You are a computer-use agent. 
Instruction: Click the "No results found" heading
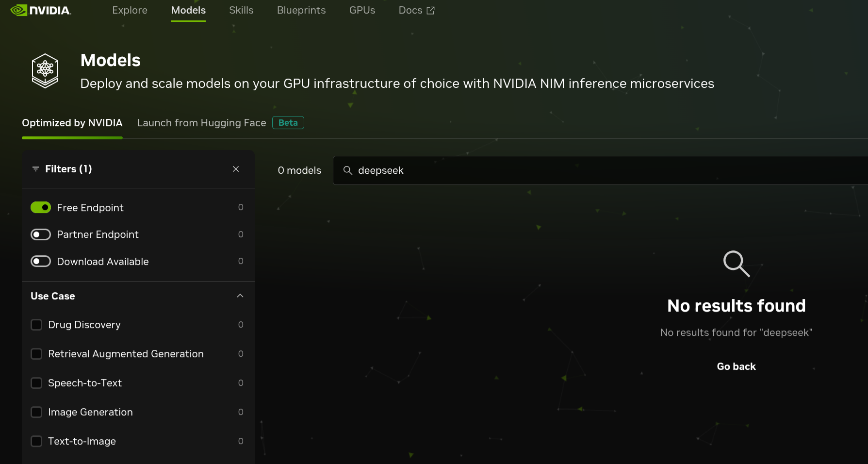coord(736,306)
